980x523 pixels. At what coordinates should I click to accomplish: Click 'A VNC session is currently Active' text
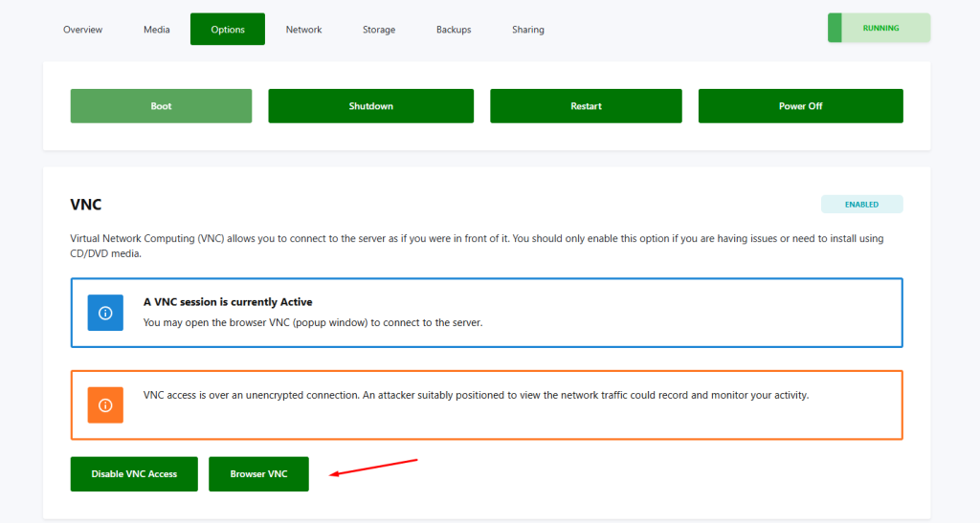click(x=228, y=302)
